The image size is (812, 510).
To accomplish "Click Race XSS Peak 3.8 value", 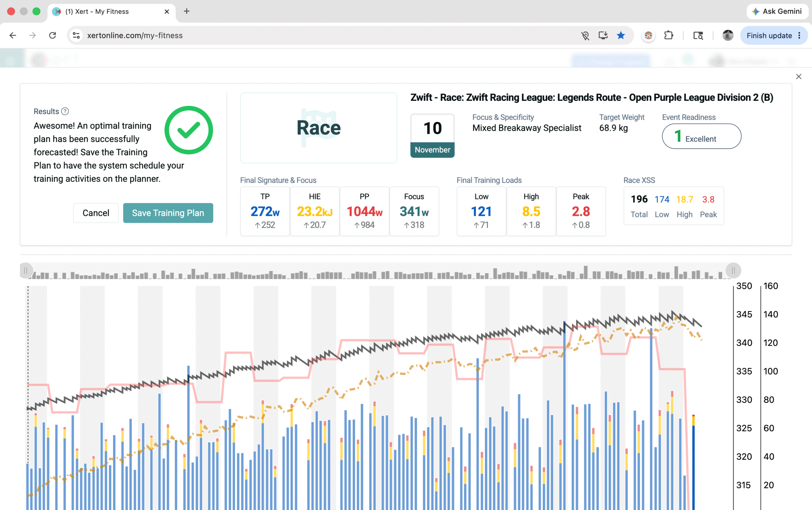I will [x=708, y=199].
